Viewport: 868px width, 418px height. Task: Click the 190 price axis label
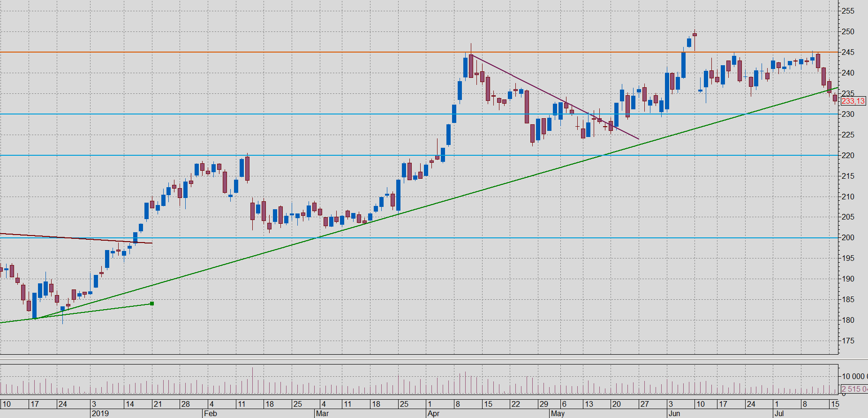(x=848, y=279)
